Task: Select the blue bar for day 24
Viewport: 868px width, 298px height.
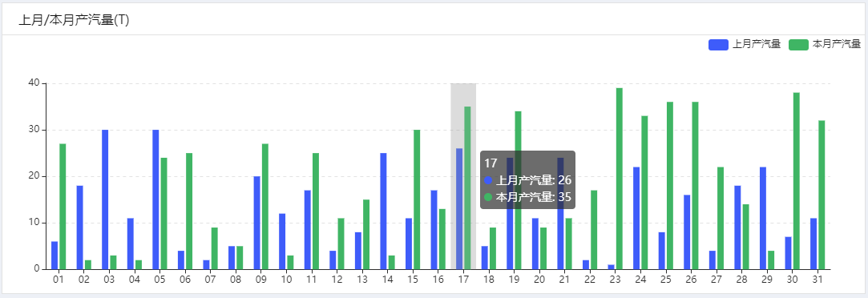Action: coord(636,218)
